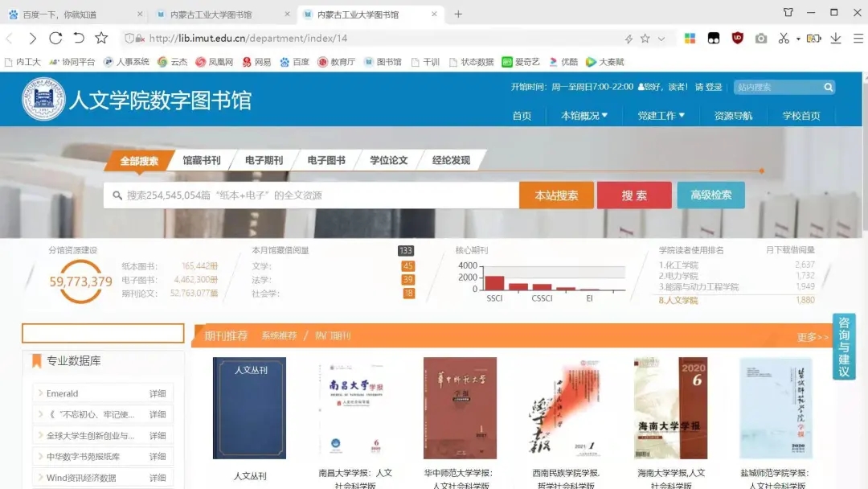Expand the Emerald database entry chevron
Screen dimensions: 868x489
point(40,393)
